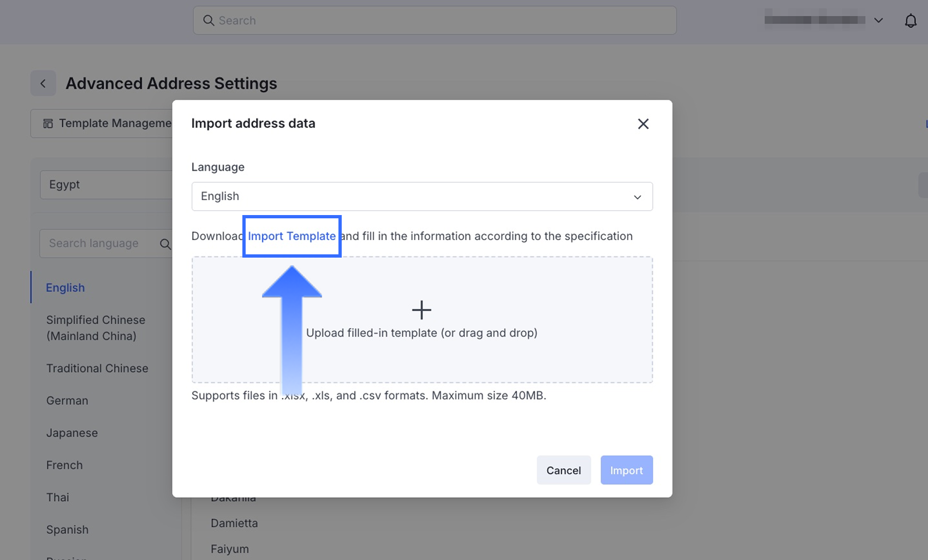Viewport: 928px width, 560px height.
Task: Click the Import button
Action: click(626, 470)
